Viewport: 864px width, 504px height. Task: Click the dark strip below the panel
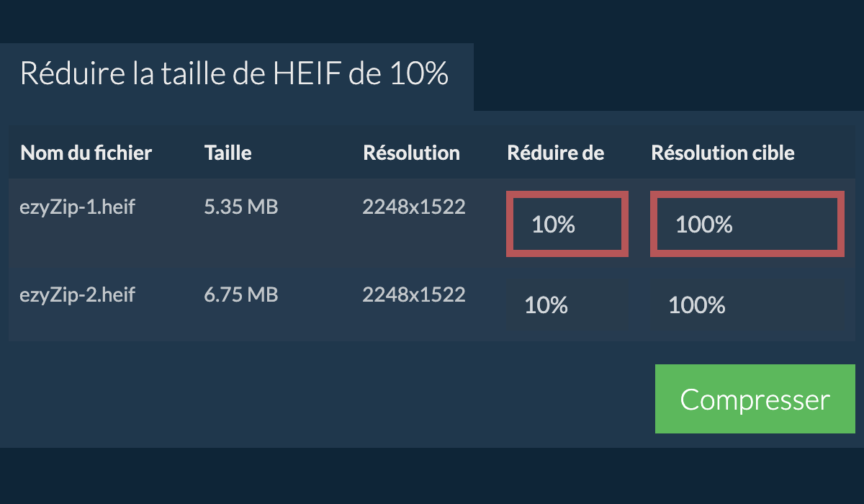(432, 477)
